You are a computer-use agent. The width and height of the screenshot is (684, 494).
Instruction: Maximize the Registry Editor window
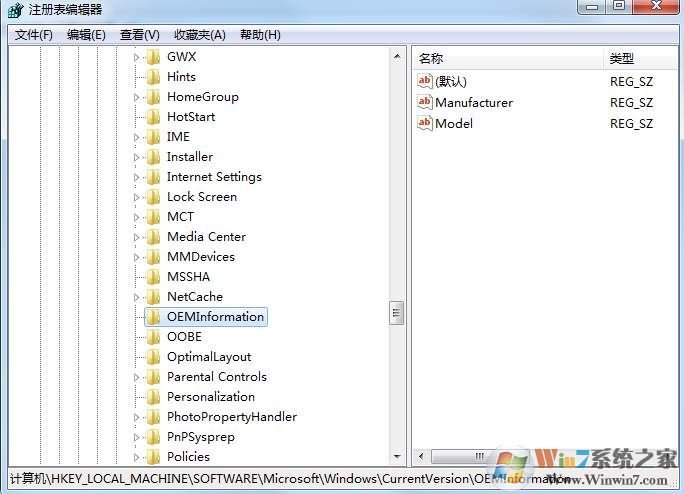(x=619, y=6)
